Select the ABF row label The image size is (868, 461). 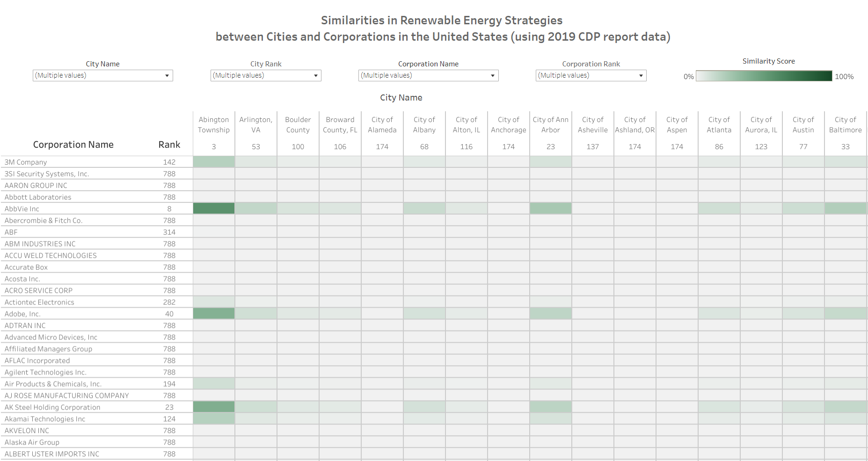[x=11, y=232]
